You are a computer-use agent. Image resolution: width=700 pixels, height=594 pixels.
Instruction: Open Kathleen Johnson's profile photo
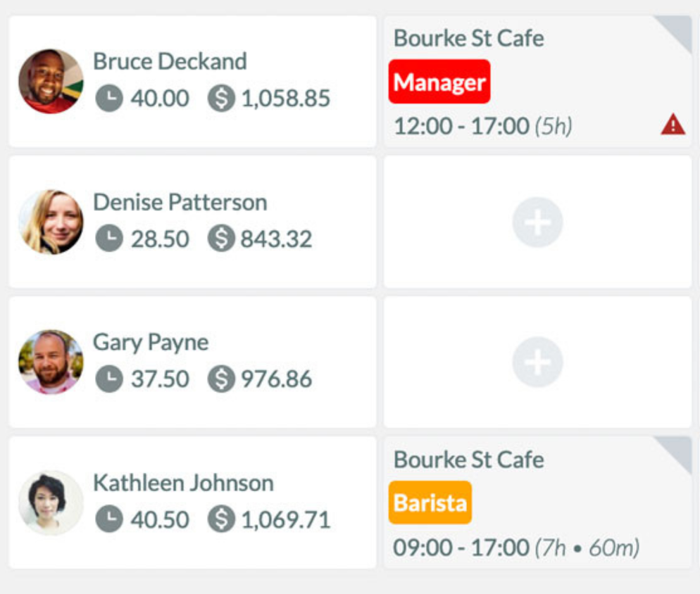[51, 503]
